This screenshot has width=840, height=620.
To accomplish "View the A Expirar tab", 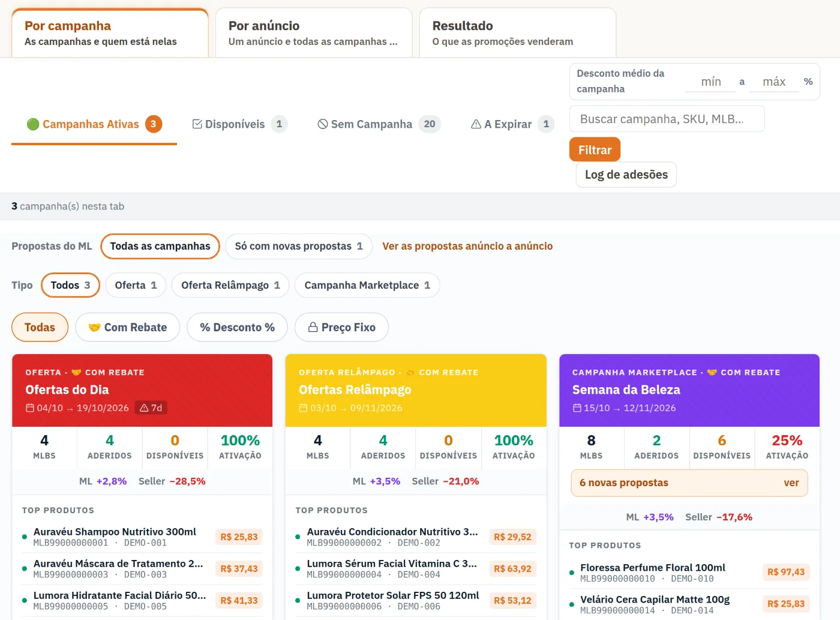I will [x=512, y=124].
